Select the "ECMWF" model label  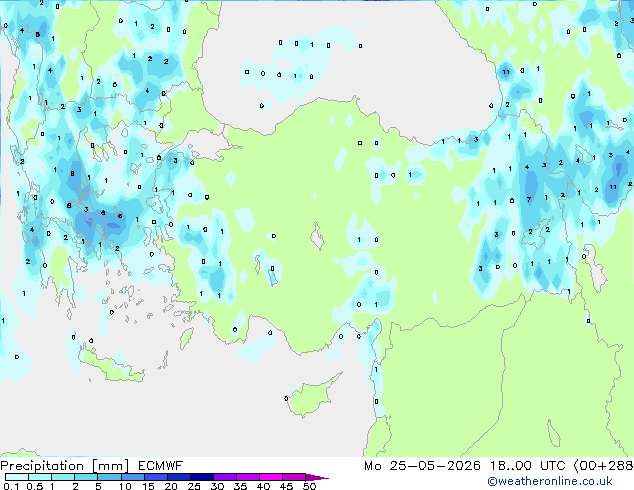pos(161,466)
